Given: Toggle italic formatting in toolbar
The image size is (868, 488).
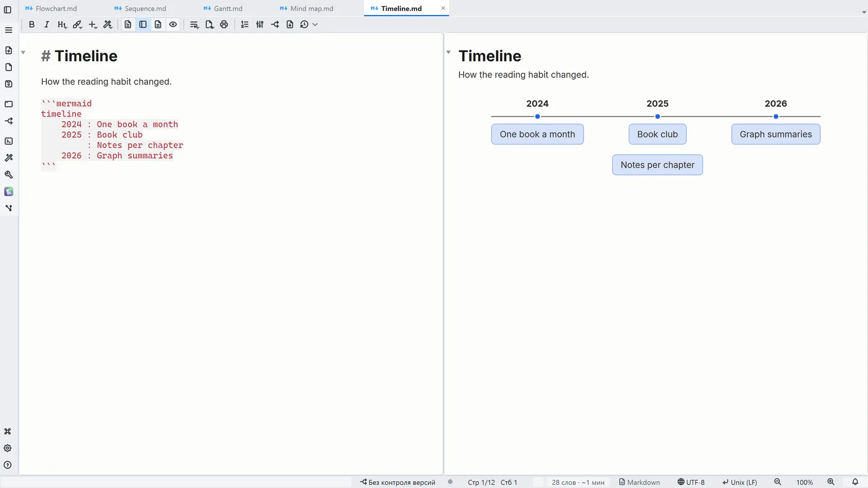Looking at the screenshot, I should [x=47, y=24].
